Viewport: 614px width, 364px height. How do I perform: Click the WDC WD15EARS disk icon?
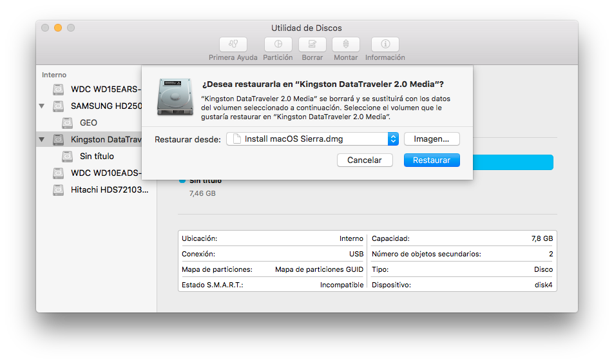[x=59, y=90]
